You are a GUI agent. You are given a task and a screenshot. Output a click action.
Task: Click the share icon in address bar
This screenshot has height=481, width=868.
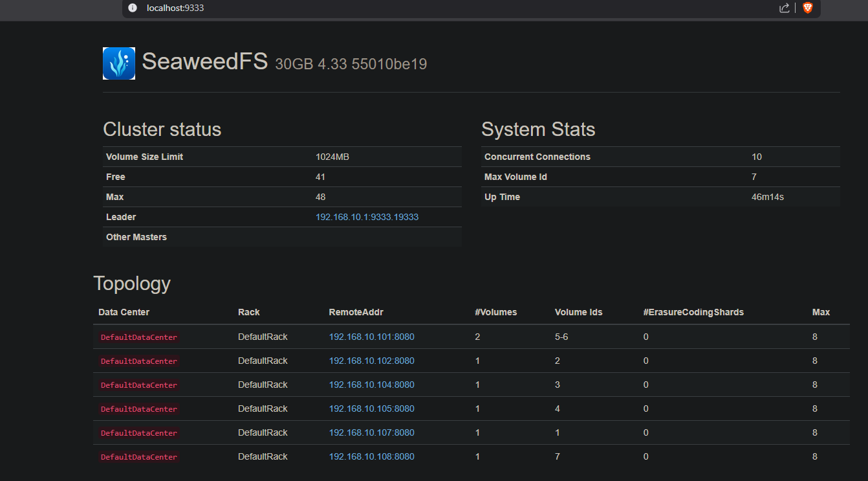click(785, 8)
